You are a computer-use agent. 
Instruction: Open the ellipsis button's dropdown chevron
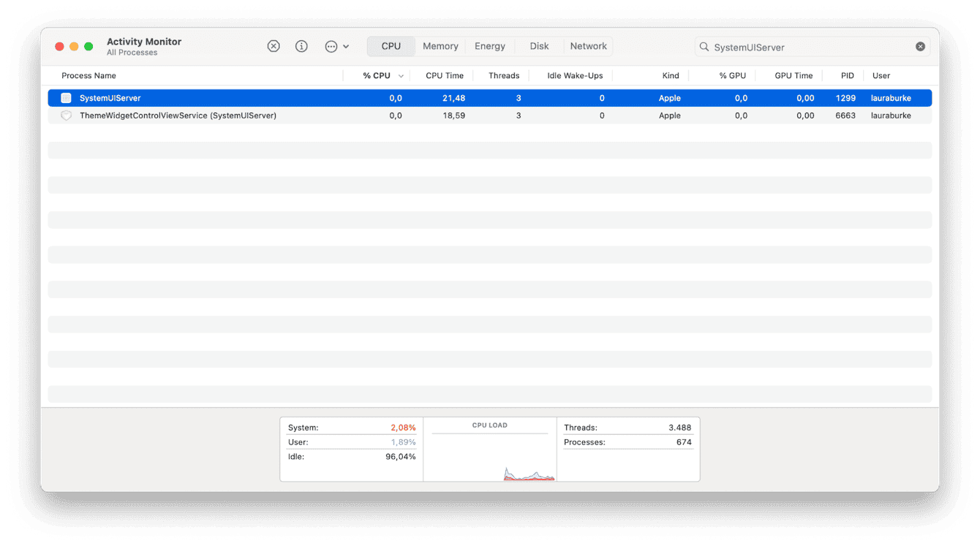coord(346,45)
